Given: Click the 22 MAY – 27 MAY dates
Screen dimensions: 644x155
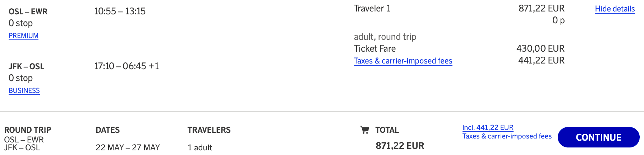Looking at the screenshot, I should [x=128, y=147].
